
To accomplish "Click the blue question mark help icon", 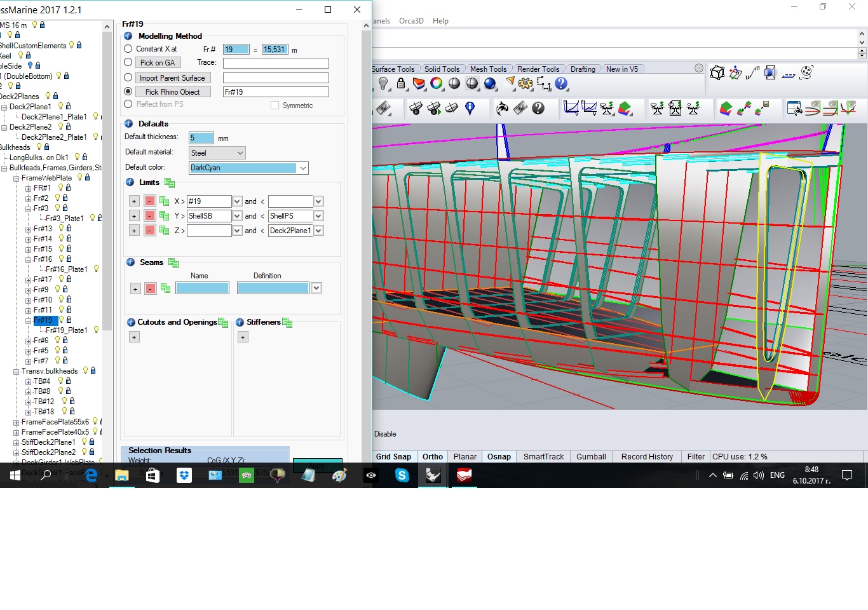I will [x=561, y=84].
